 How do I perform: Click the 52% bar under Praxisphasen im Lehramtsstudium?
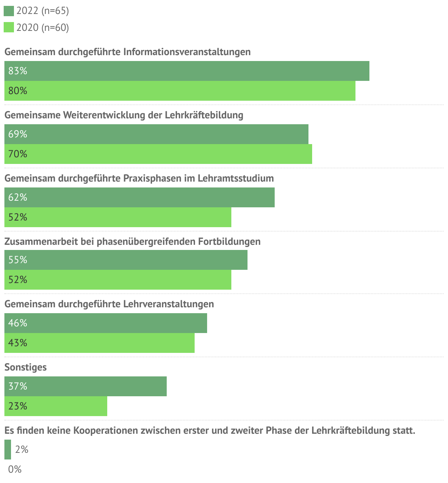tap(118, 217)
